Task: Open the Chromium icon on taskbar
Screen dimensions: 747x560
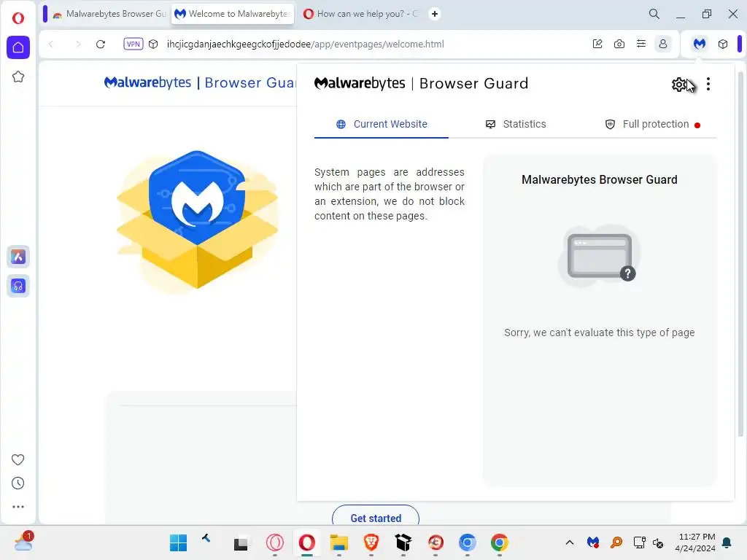Action: click(x=468, y=542)
